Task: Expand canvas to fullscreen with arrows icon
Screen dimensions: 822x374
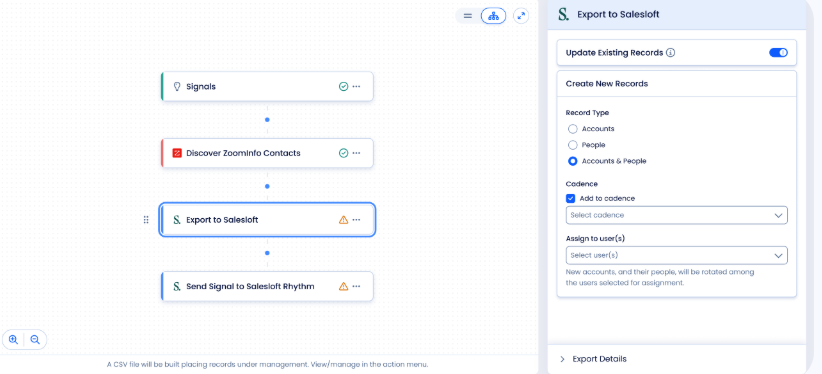Action: click(x=521, y=16)
